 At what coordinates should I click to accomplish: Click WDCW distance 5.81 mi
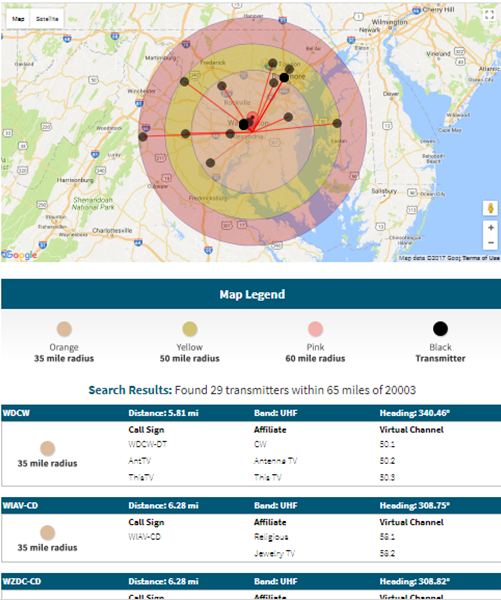point(163,413)
